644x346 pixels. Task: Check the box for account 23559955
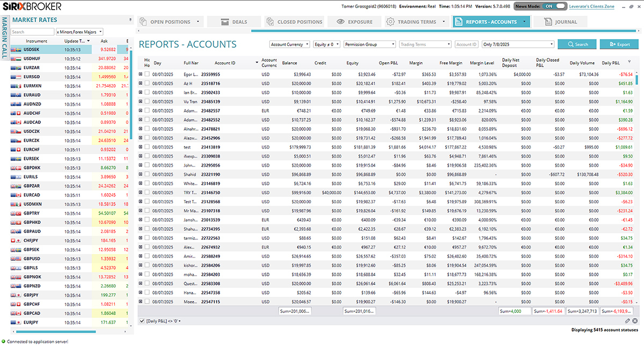pyautogui.click(x=147, y=74)
